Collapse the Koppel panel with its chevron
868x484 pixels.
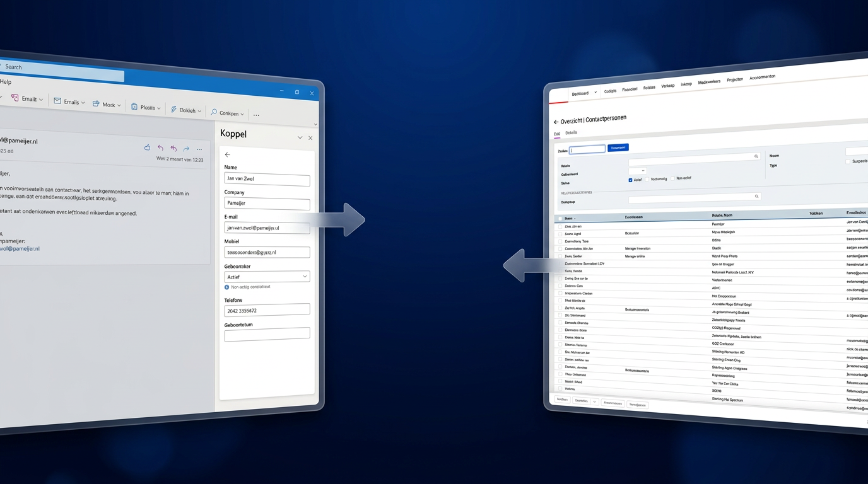[x=300, y=137]
